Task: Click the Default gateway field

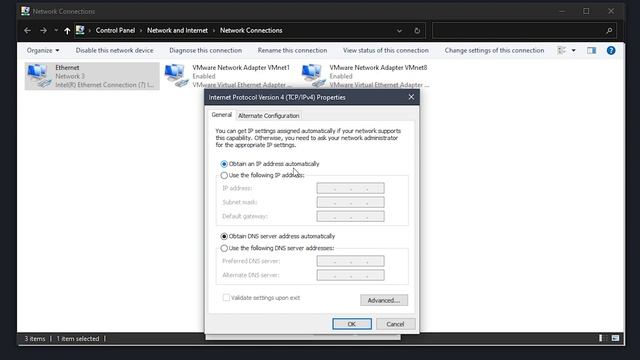Action: 351,216
